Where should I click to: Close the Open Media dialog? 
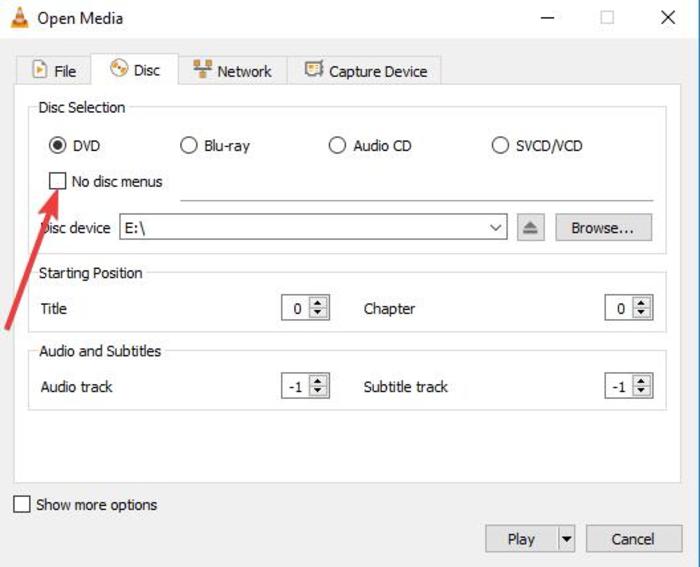[x=668, y=18]
